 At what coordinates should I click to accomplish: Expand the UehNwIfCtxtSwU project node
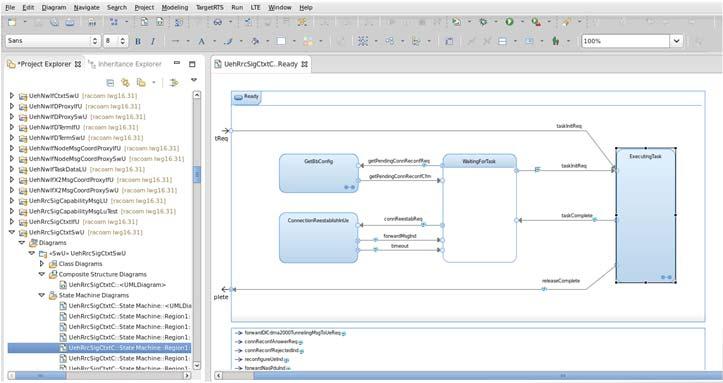[x=12, y=96]
